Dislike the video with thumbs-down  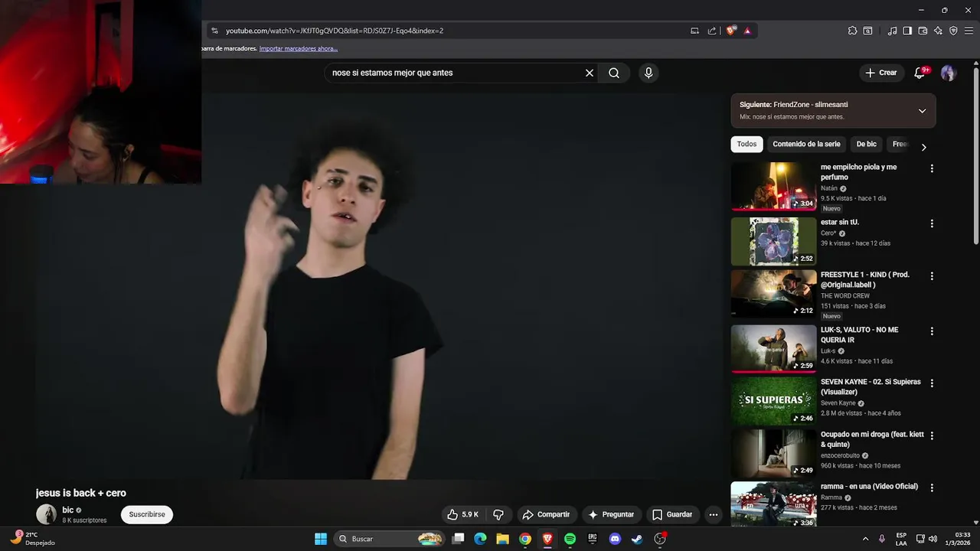[x=498, y=514]
